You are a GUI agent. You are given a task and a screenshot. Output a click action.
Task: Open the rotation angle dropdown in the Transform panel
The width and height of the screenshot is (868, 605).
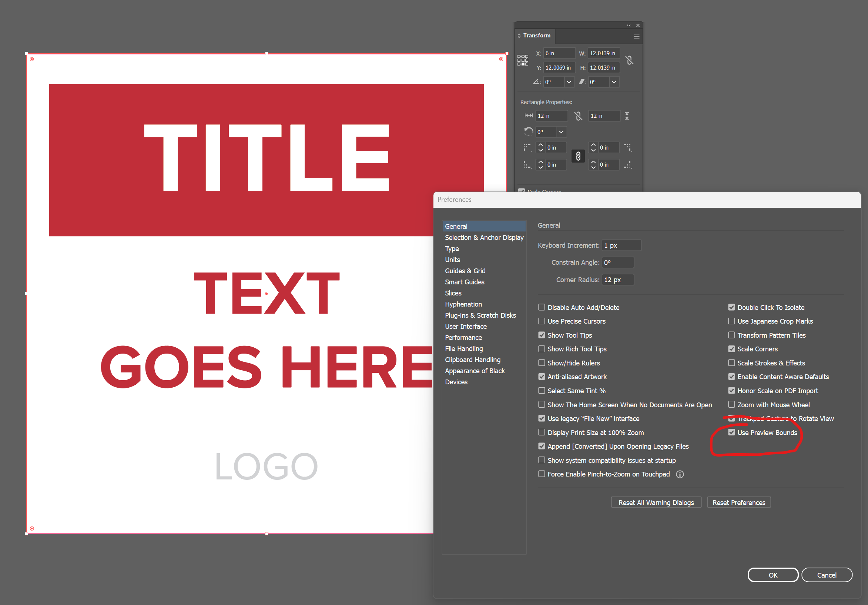point(569,82)
